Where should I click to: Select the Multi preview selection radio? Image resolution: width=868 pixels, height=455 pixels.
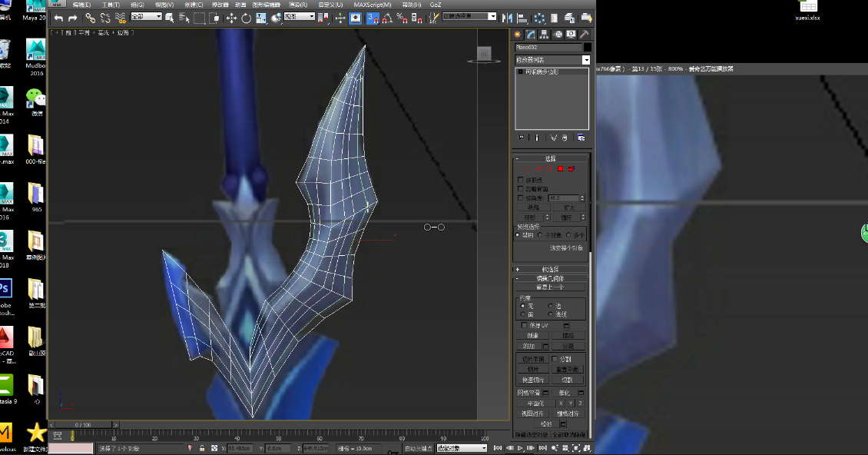[568, 235]
